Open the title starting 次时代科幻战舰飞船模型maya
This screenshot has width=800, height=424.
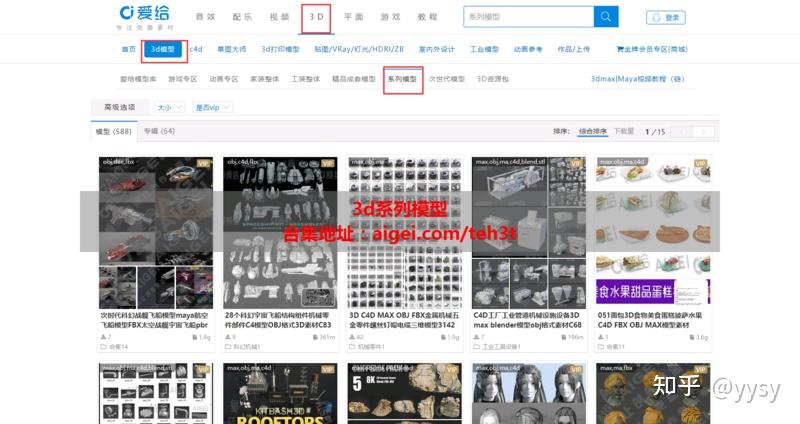pos(155,320)
